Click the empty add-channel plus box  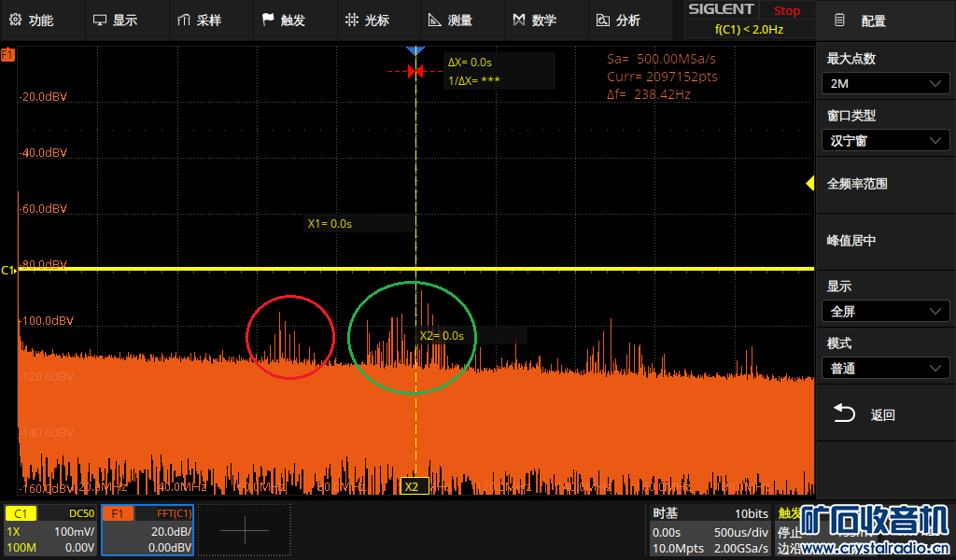(245, 530)
